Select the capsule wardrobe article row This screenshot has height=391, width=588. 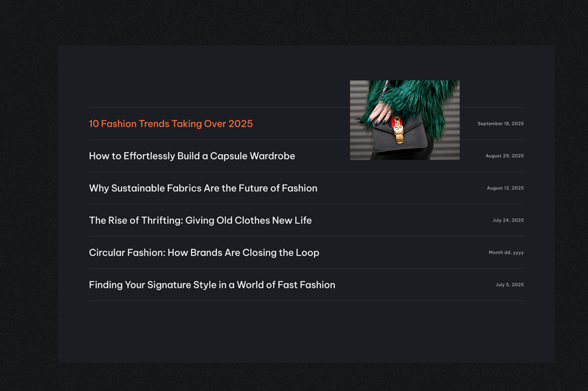click(242, 156)
